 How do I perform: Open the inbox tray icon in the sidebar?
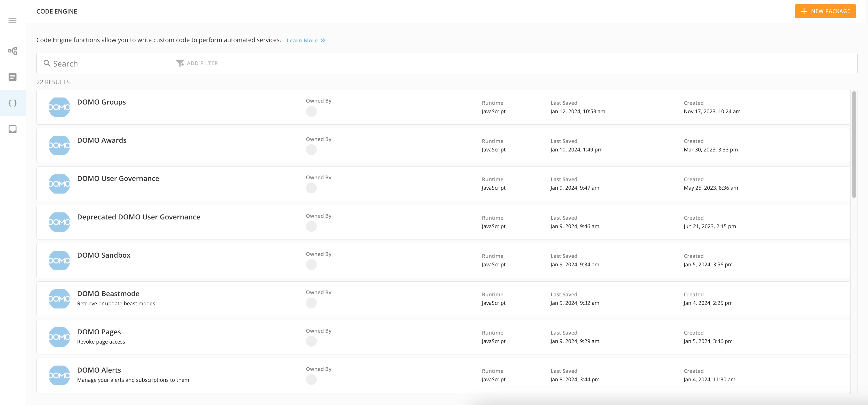click(x=12, y=129)
